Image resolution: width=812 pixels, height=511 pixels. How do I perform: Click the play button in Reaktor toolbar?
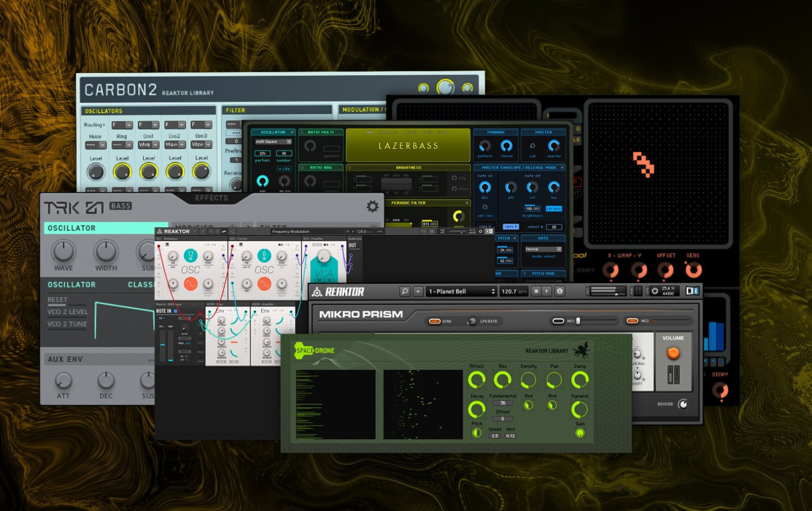point(547,291)
